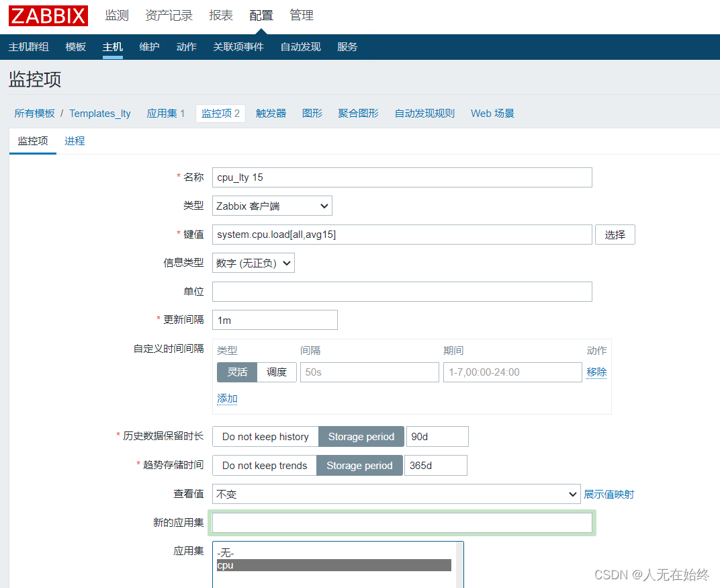Open 监控项 2 link
Screen dimensions: 720x588
click(x=220, y=114)
